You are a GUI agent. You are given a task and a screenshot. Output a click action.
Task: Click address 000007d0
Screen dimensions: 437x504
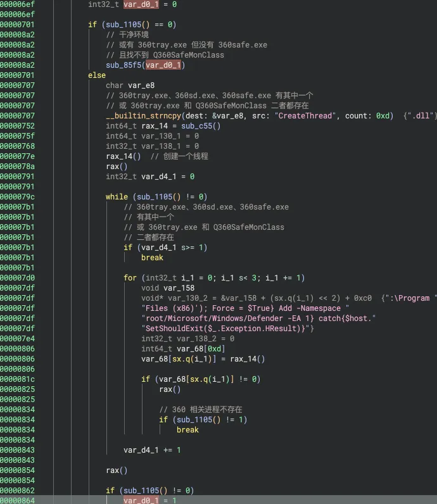coord(17,278)
